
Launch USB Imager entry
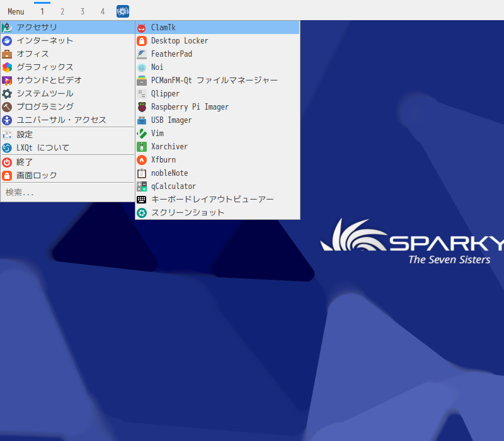(217, 120)
